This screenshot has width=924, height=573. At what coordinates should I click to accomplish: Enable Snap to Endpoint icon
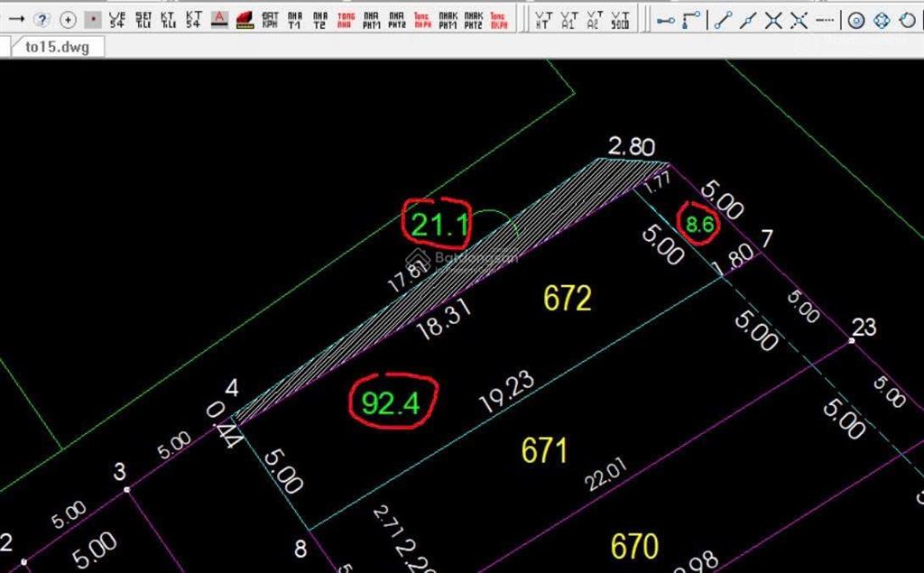[x=723, y=21]
